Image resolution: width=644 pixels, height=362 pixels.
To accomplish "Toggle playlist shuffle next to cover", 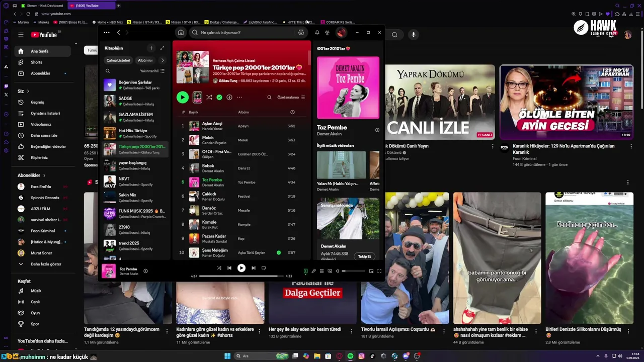I will [209, 98].
